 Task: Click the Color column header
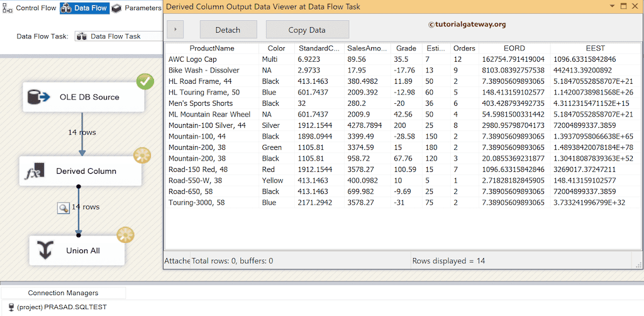pyautogui.click(x=277, y=48)
